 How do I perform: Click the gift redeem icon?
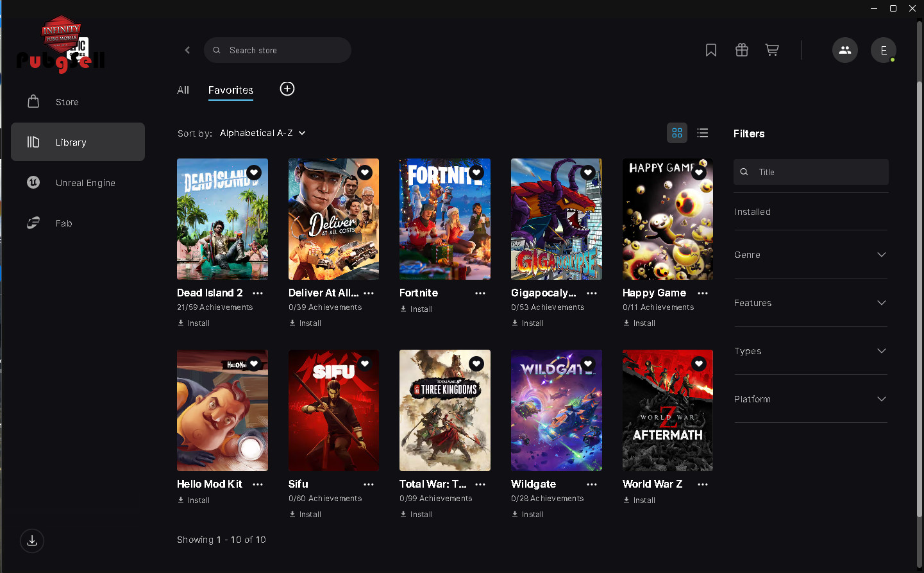point(741,50)
